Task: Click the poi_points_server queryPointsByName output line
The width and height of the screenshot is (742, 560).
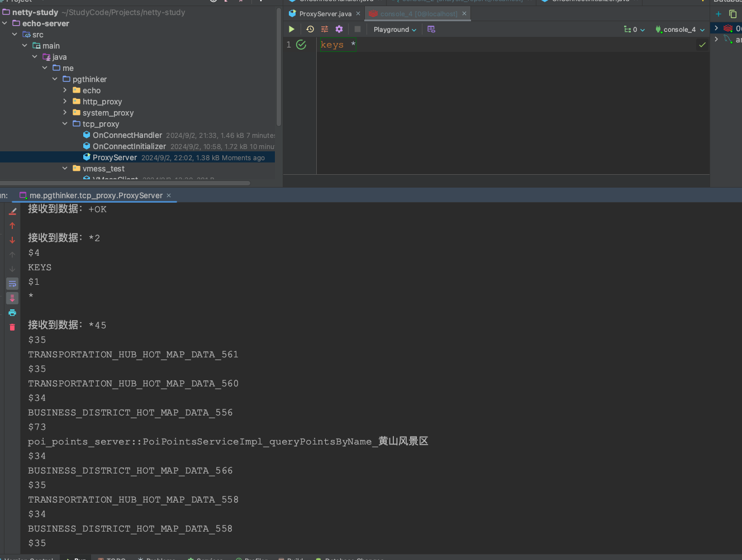Action: pos(228,442)
